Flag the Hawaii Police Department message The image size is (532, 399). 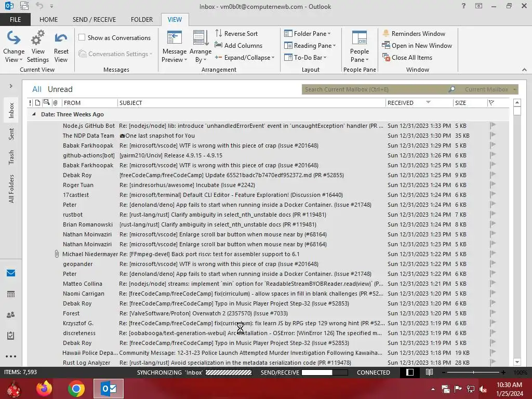[493, 353]
